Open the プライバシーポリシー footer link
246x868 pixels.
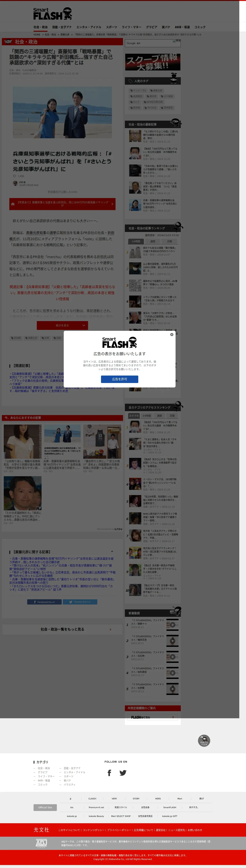click(x=119, y=830)
